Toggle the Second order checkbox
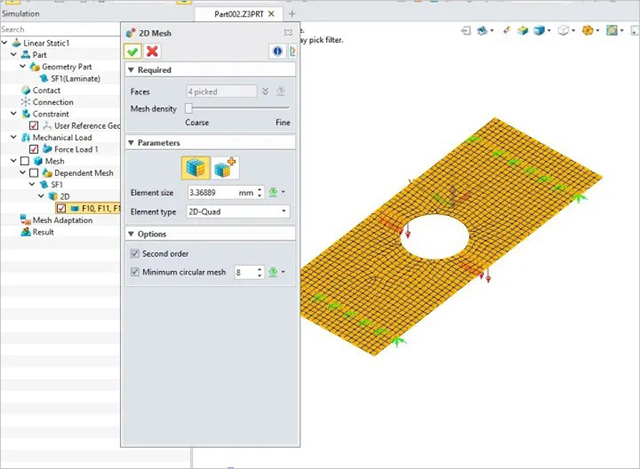 click(x=135, y=253)
